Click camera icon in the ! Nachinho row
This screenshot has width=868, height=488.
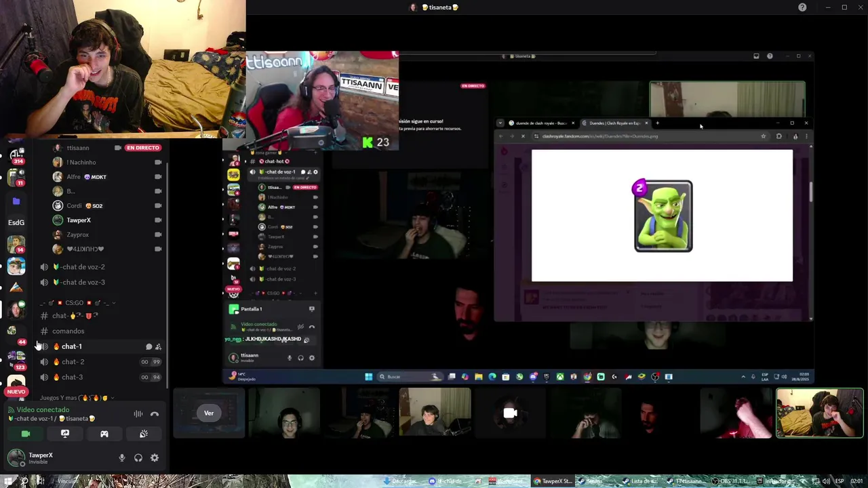click(158, 162)
